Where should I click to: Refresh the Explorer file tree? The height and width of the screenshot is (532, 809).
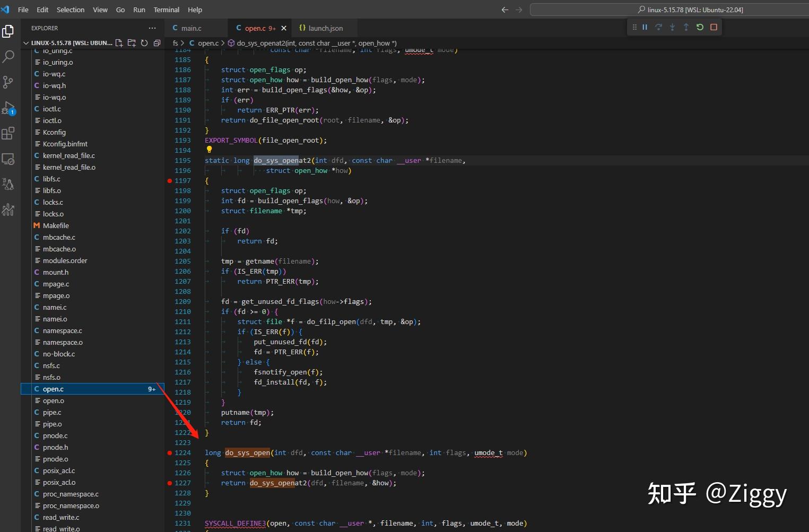pos(144,43)
